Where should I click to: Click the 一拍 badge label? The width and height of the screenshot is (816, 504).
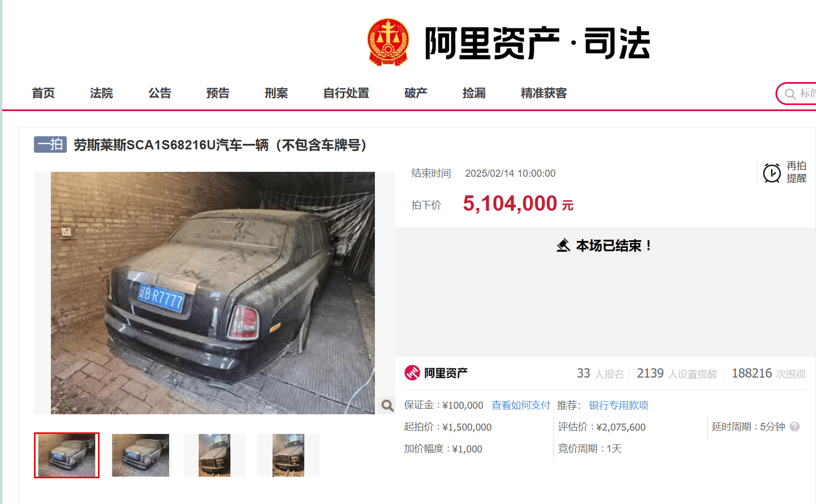point(50,144)
